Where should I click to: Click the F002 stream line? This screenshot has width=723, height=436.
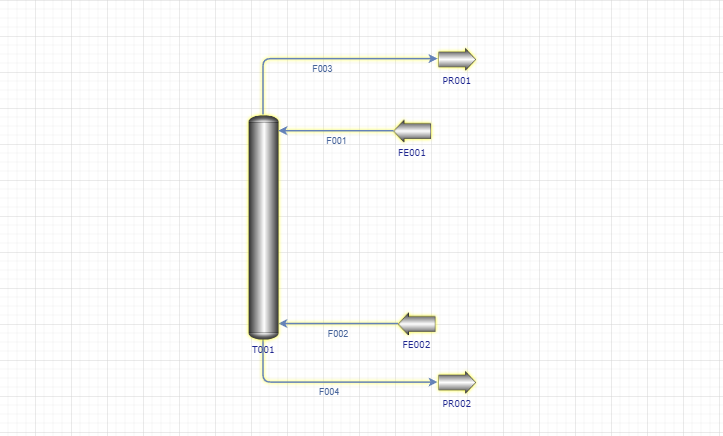pyautogui.click(x=339, y=324)
